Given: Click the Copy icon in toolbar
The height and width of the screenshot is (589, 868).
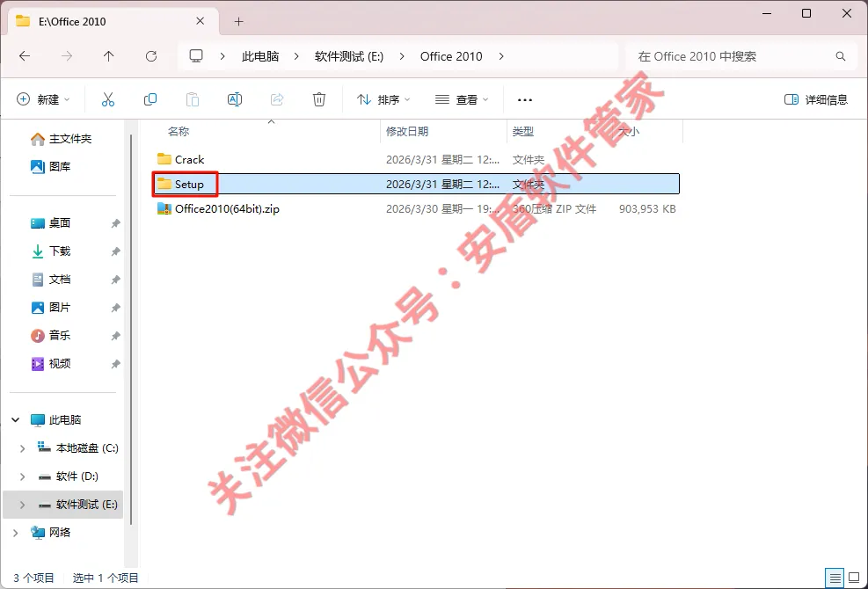Looking at the screenshot, I should pos(150,99).
